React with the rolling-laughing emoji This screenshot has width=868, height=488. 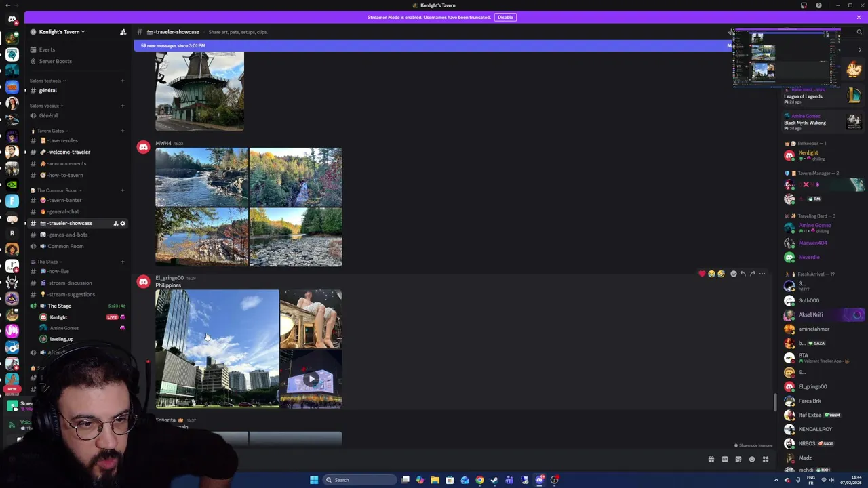coord(721,274)
